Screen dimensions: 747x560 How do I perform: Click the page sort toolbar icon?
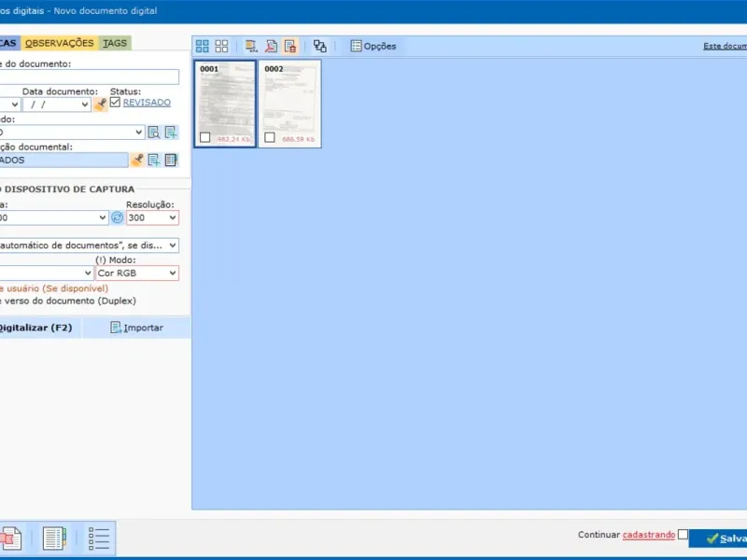tap(251, 46)
